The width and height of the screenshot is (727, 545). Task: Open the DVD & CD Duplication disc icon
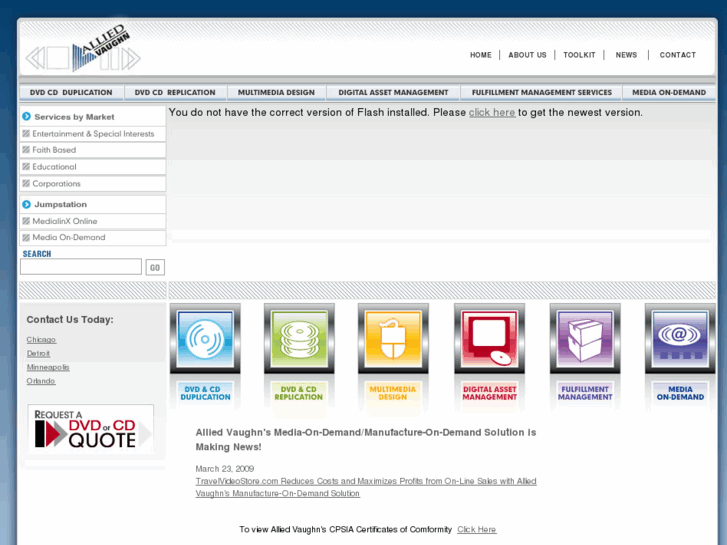click(x=205, y=339)
